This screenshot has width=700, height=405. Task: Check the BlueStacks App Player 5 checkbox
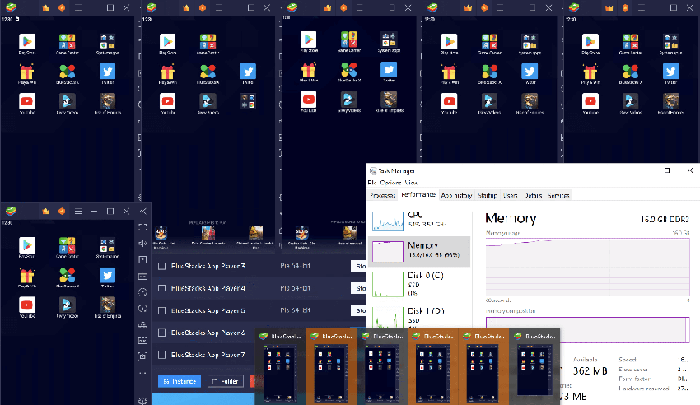162,311
